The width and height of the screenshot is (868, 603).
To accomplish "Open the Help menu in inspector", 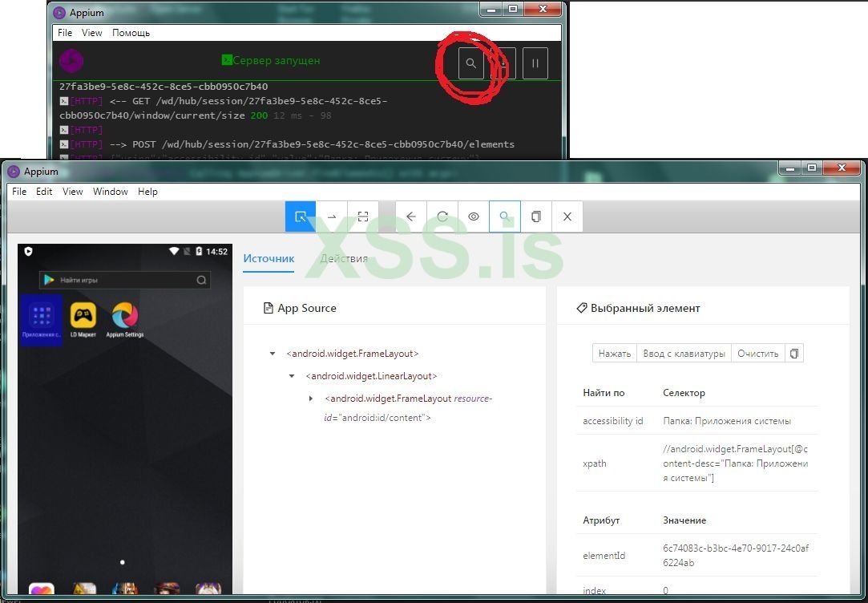I will (x=147, y=192).
